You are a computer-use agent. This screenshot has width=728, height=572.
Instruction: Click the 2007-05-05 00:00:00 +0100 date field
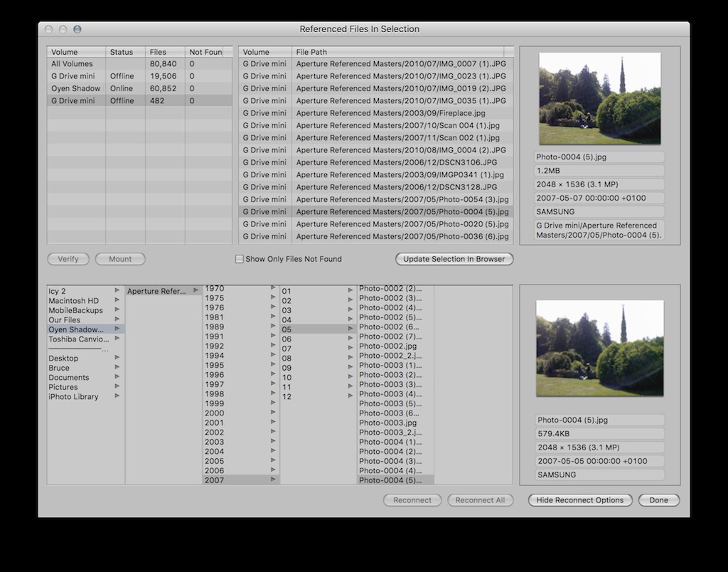[x=599, y=461]
